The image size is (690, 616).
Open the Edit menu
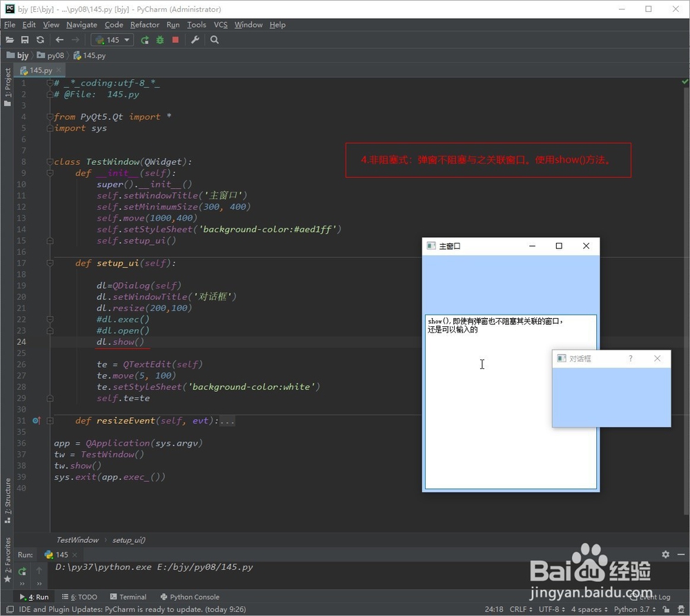tap(29, 25)
